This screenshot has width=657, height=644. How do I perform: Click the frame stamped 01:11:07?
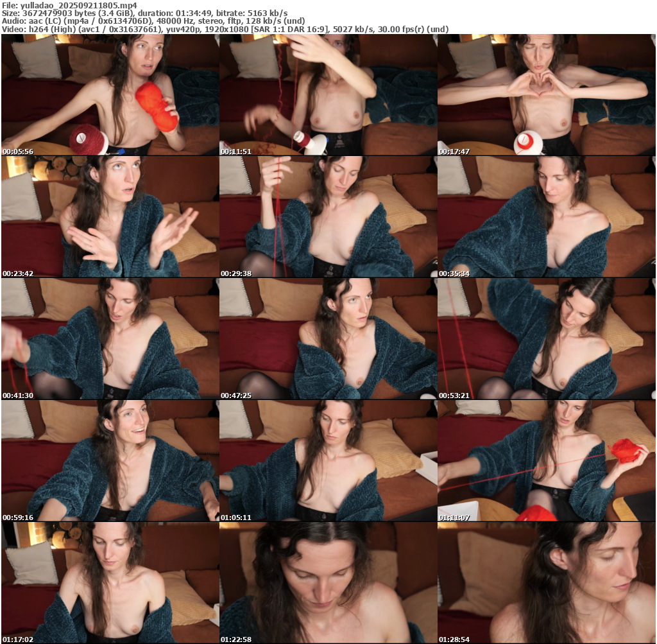click(546, 461)
